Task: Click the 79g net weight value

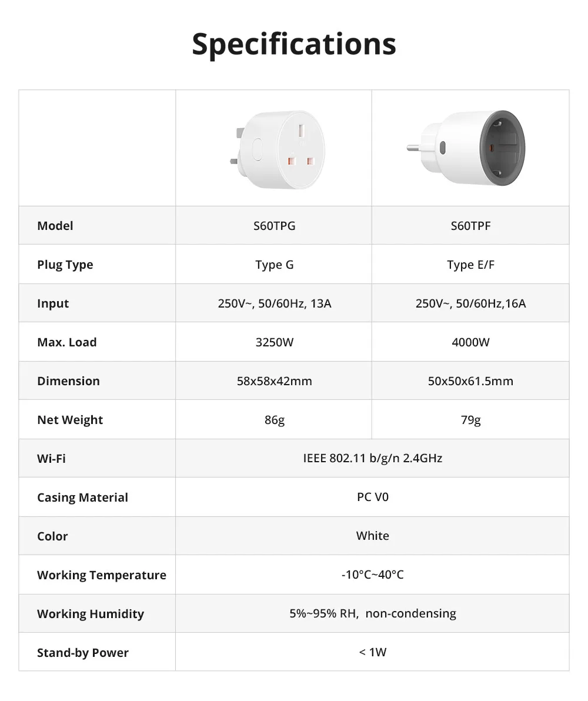Action: [470, 420]
